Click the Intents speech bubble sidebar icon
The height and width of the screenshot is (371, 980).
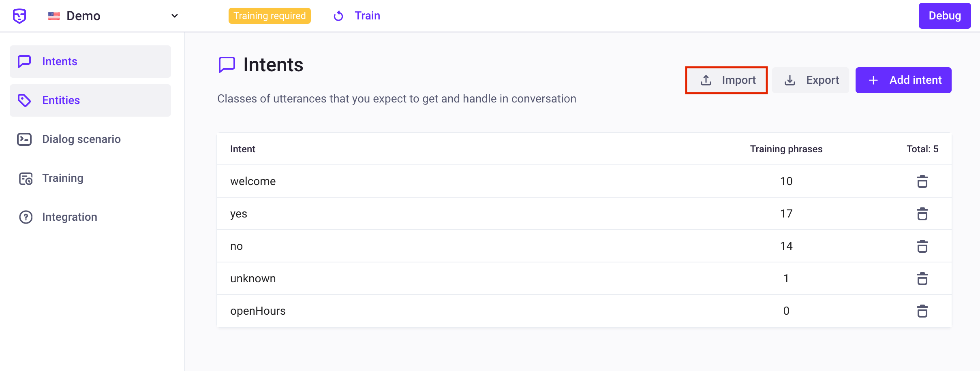point(24,62)
